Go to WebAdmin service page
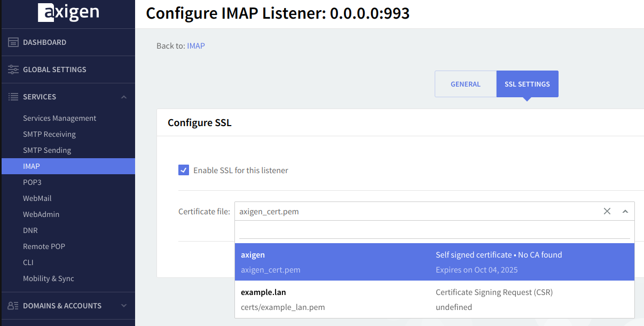 (x=41, y=214)
